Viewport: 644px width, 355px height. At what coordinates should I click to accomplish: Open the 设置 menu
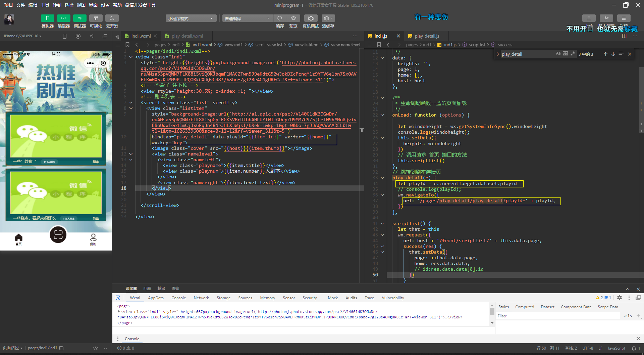pyautogui.click(x=105, y=5)
